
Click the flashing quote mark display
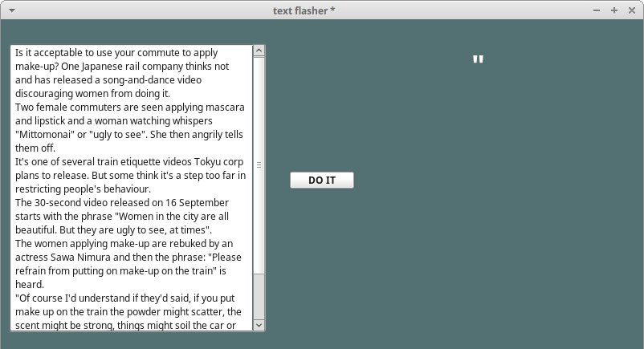(x=478, y=60)
